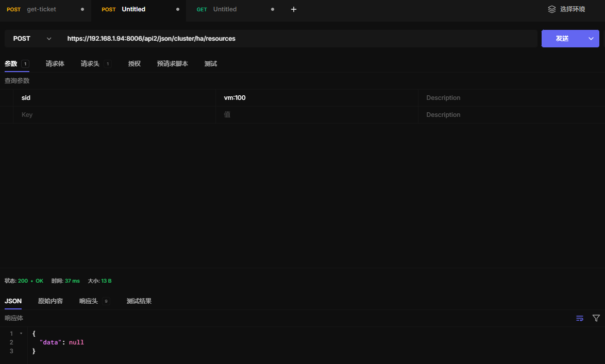Viewport: 605px width, 364px height.
Task: Click the unsaved dot on the GET Untitled tab
Action: point(273,9)
